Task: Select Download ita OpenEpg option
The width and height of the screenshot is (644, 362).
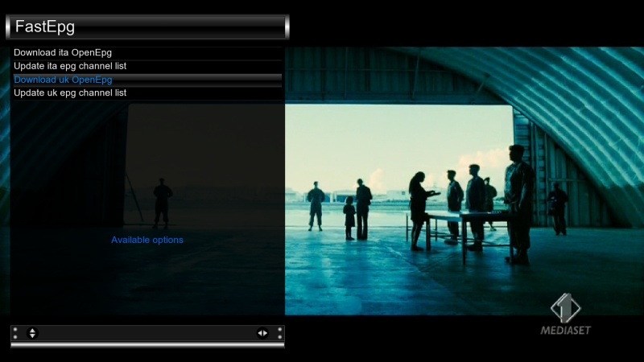Action: tap(147, 53)
